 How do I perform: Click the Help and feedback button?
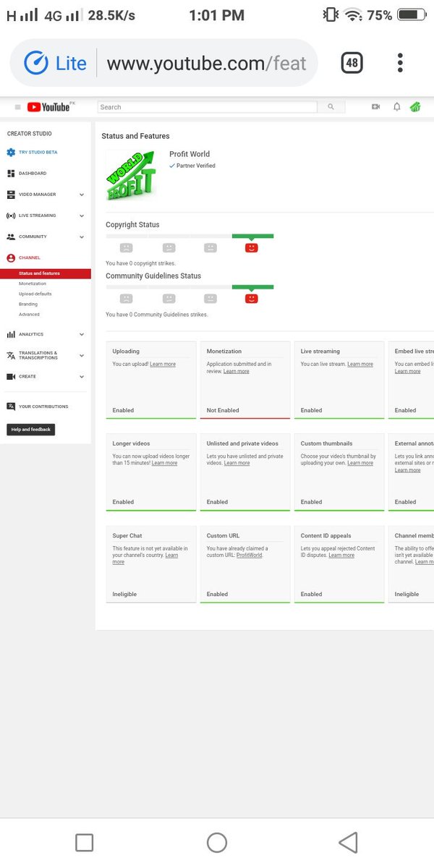[x=31, y=430]
